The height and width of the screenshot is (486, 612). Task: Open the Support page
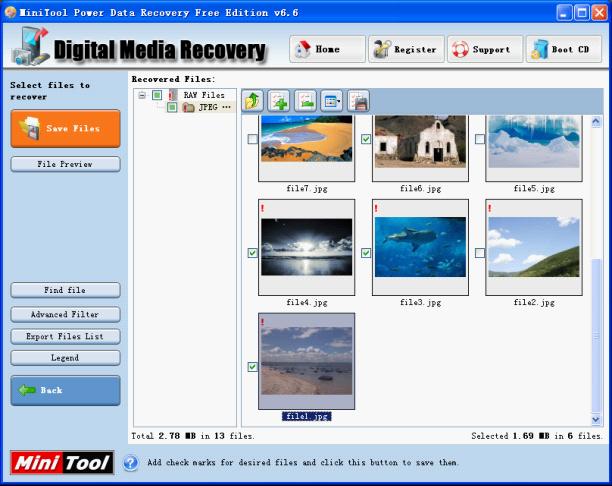coord(485,49)
